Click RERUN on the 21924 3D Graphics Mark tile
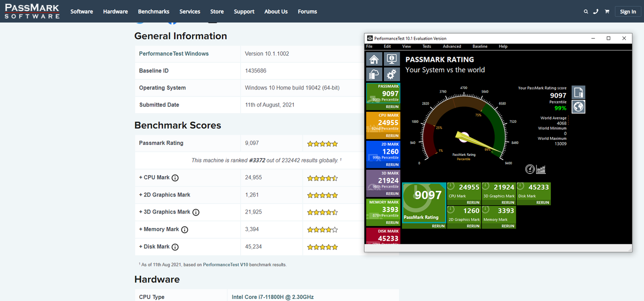The height and width of the screenshot is (301, 644). tap(508, 203)
